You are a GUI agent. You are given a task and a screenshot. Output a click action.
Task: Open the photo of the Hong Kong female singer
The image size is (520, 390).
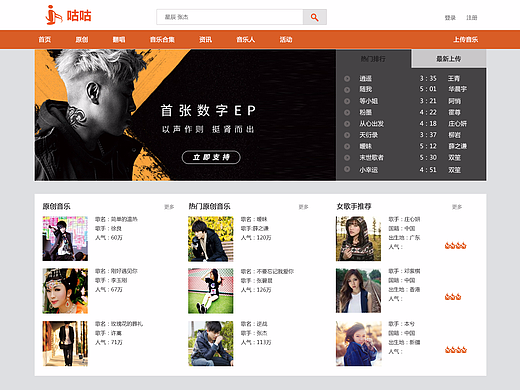[x=358, y=291]
